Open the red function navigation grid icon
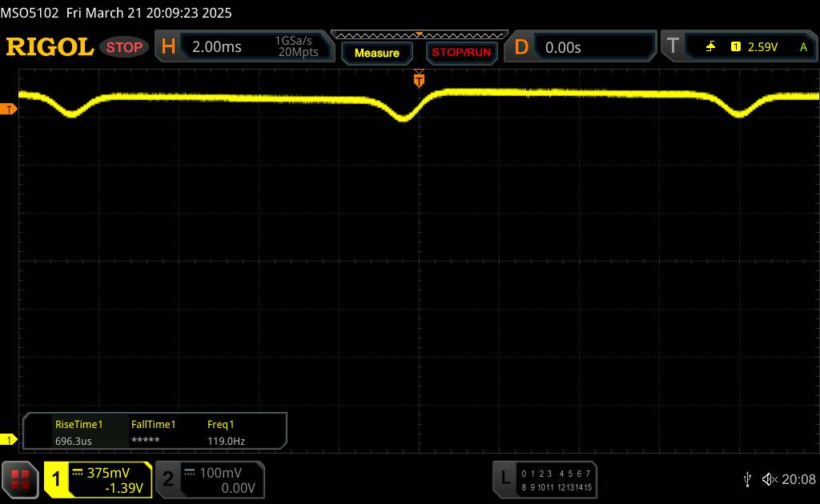Viewport: 820px width, 504px height. tap(21, 479)
